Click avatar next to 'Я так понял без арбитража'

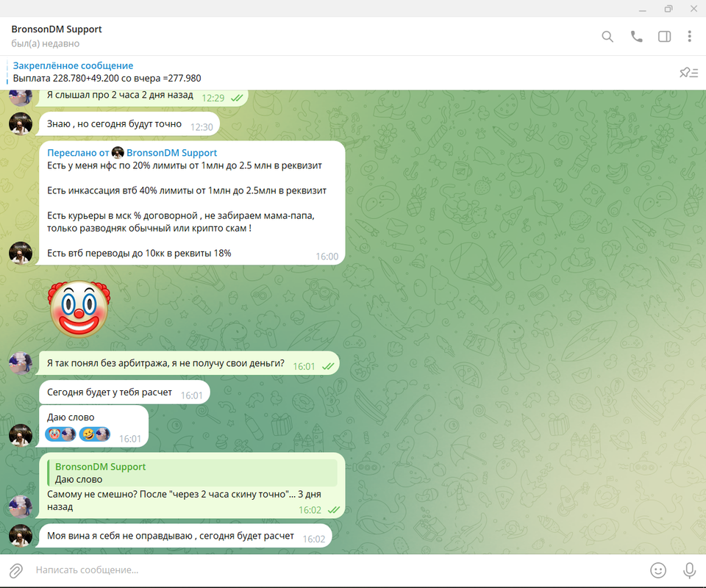21,363
